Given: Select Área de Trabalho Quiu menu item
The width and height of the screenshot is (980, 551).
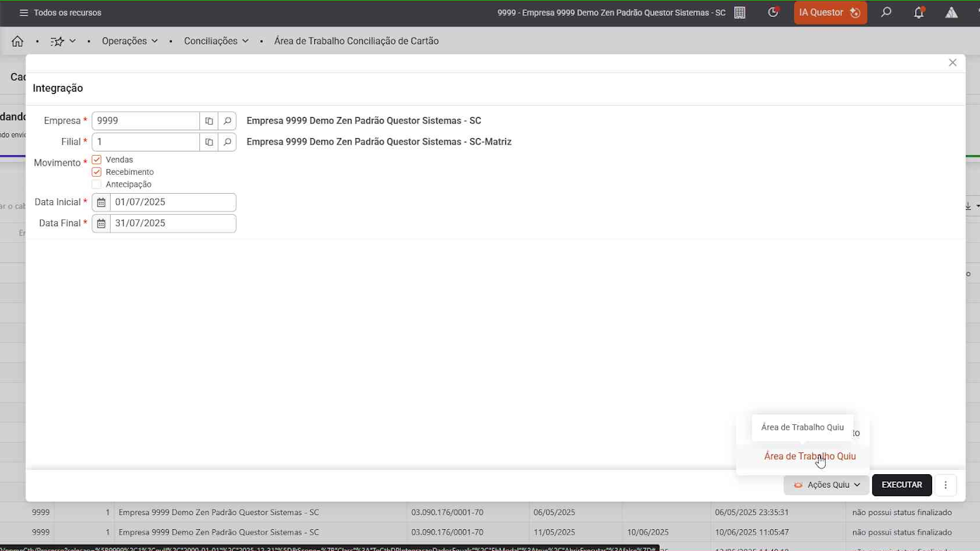Looking at the screenshot, I should [810, 457].
